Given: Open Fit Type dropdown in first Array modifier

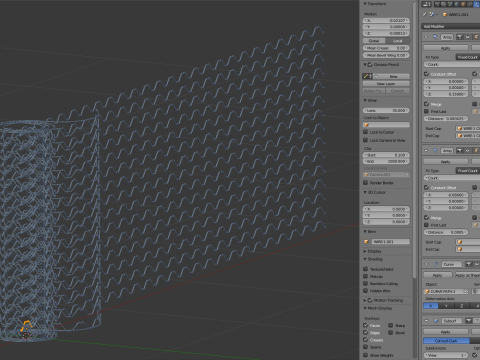Looking at the screenshot, I should coord(468,57).
